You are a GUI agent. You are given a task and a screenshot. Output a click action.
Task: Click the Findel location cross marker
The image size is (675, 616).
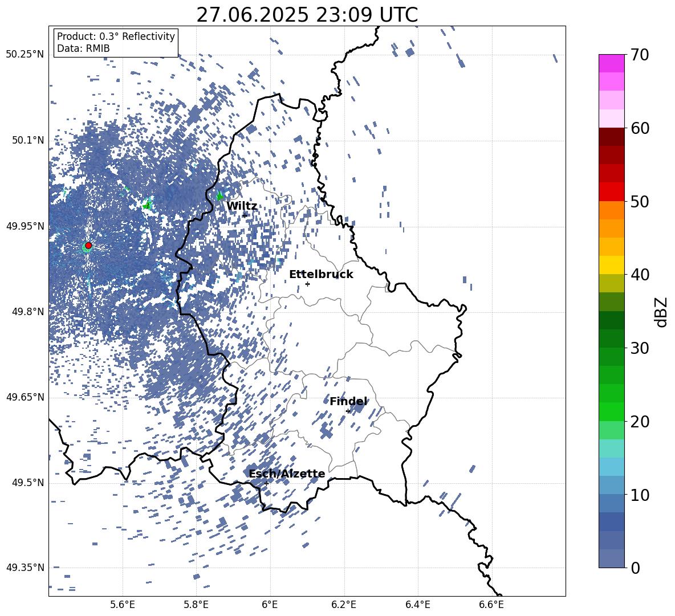point(348,411)
